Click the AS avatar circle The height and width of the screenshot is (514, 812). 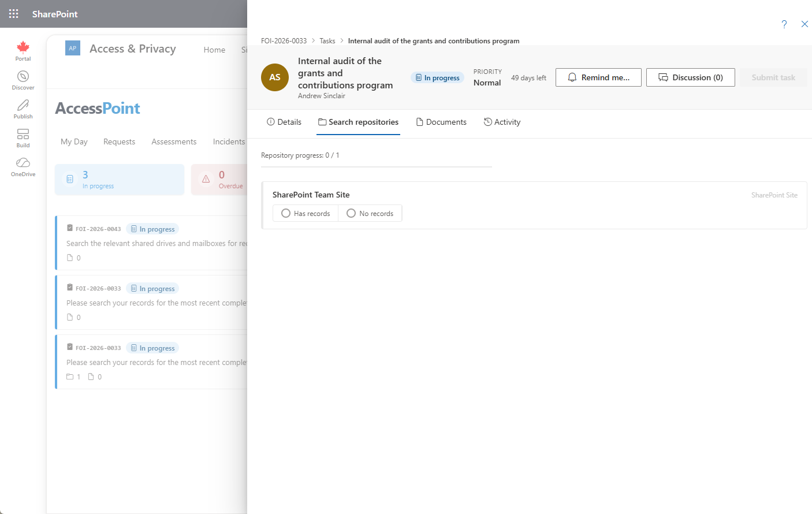(x=275, y=77)
